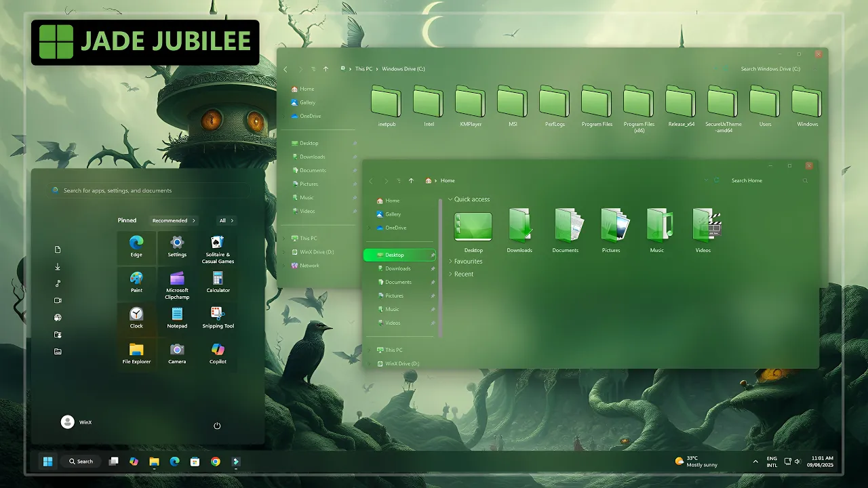Open clock and date showing 11:01 AM

tap(821, 462)
